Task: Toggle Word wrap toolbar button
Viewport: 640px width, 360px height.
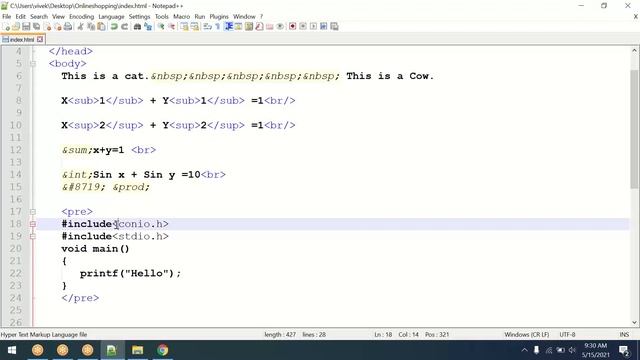Action: (207, 27)
